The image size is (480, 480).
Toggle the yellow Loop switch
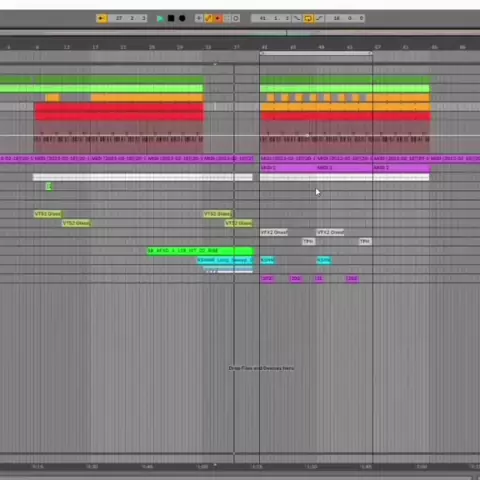tap(308, 18)
